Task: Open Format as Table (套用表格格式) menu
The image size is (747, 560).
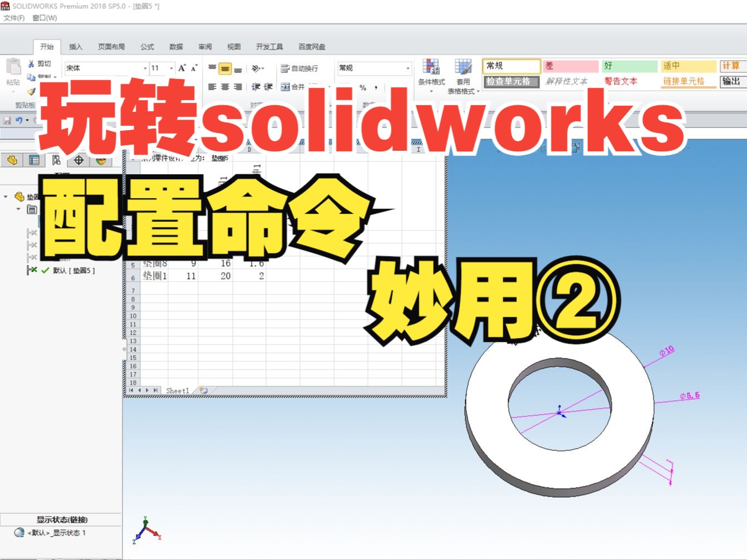Action: [x=463, y=76]
